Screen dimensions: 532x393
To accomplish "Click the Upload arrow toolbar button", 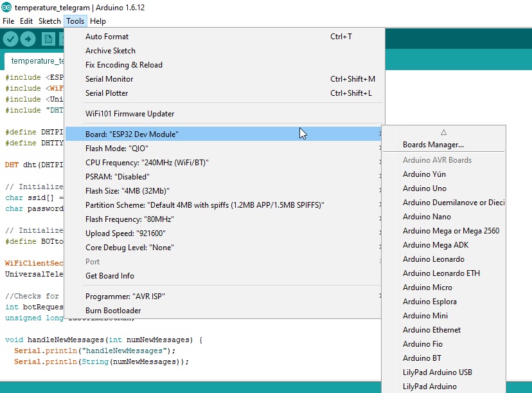I will click(x=28, y=39).
